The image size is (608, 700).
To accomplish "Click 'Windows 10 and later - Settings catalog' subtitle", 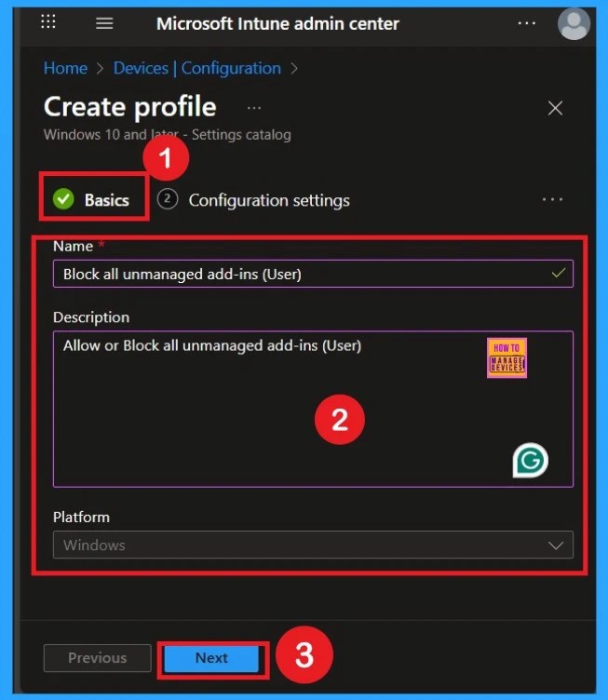I will pos(168,135).
